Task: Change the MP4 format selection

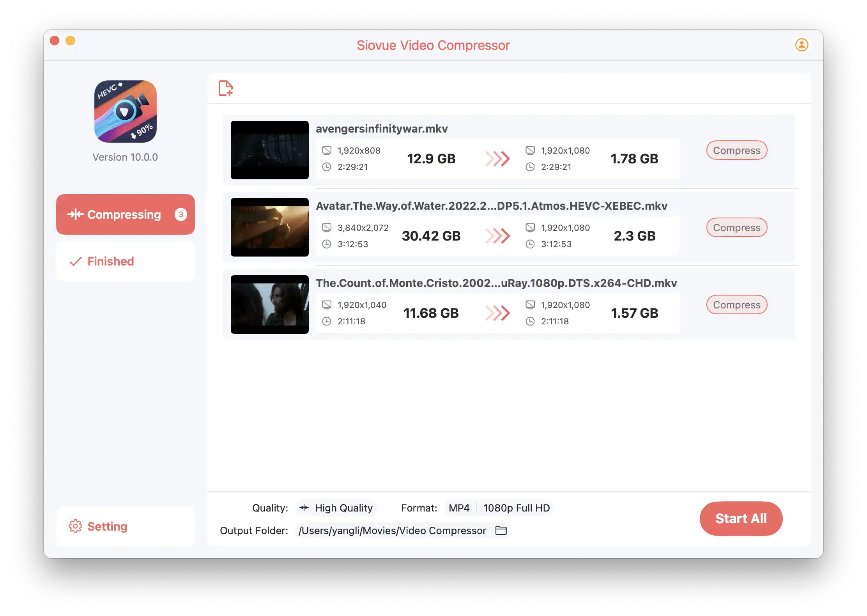Action: (x=459, y=508)
